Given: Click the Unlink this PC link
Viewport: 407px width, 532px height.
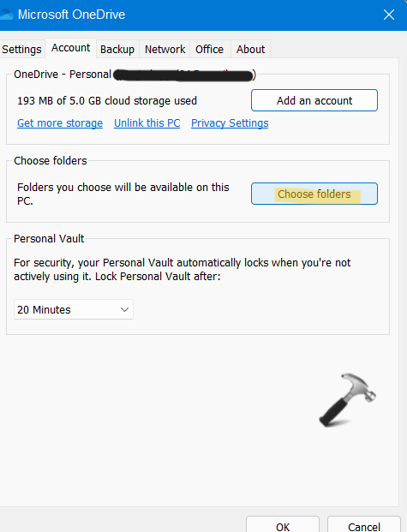Looking at the screenshot, I should tap(147, 123).
